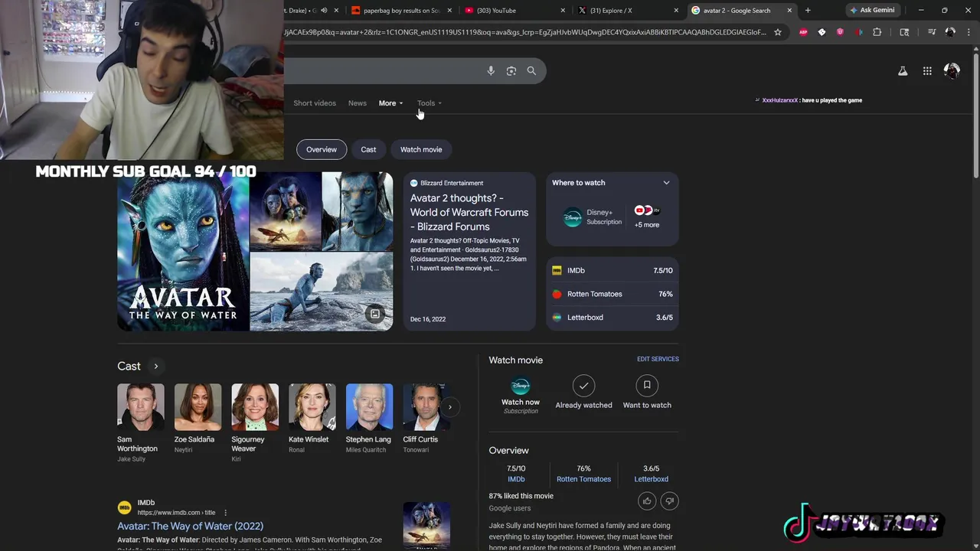Open Stephen Lang cast photo
980x551 pixels.
point(369,407)
